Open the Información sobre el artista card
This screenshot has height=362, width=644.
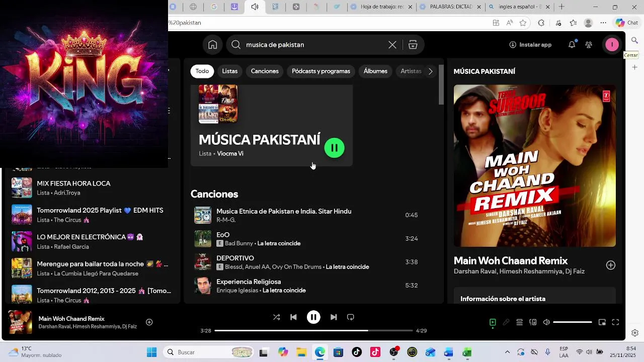coord(534,296)
